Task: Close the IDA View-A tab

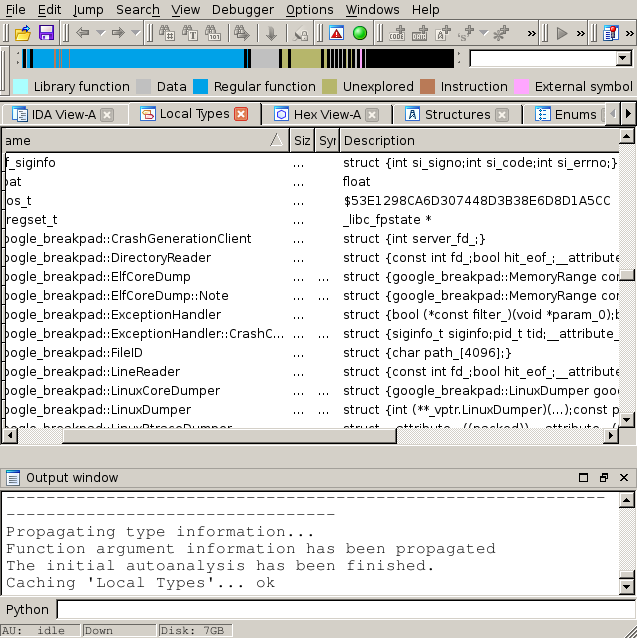Action: click(x=107, y=115)
